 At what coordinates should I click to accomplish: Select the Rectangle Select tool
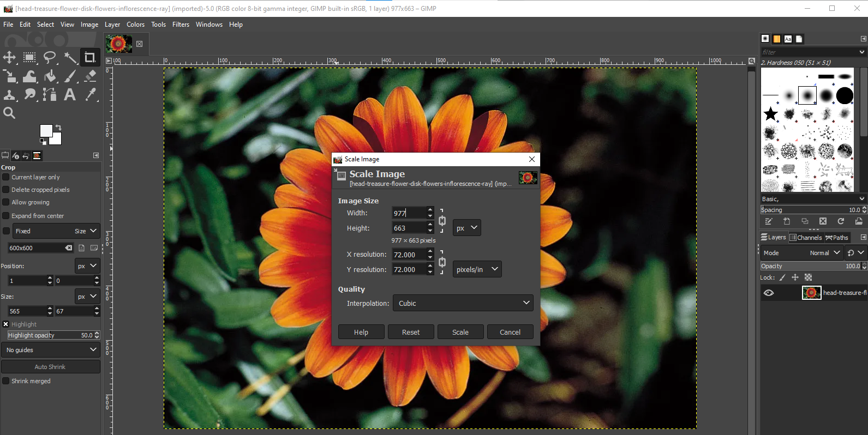tap(29, 57)
